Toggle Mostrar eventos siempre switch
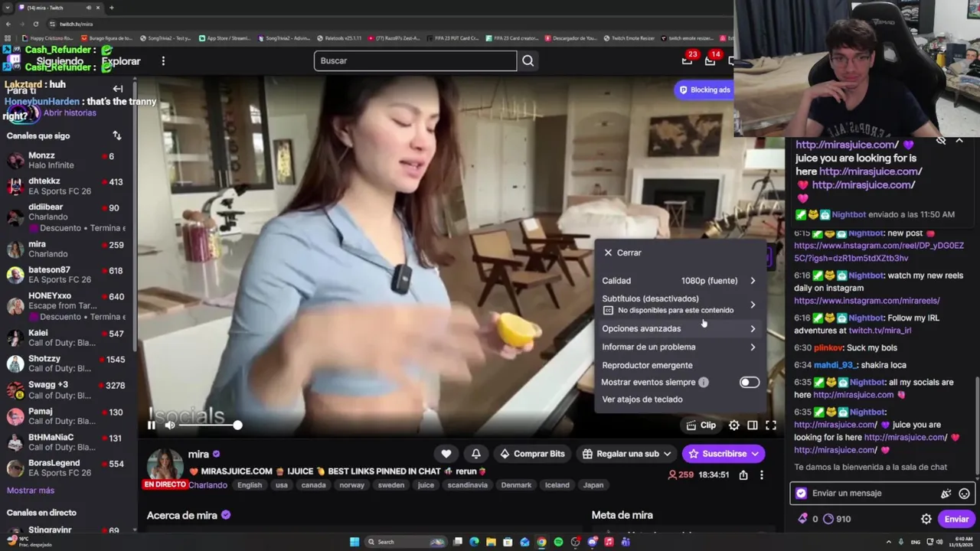This screenshot has width=980, height=551. [x=750, y=382]
